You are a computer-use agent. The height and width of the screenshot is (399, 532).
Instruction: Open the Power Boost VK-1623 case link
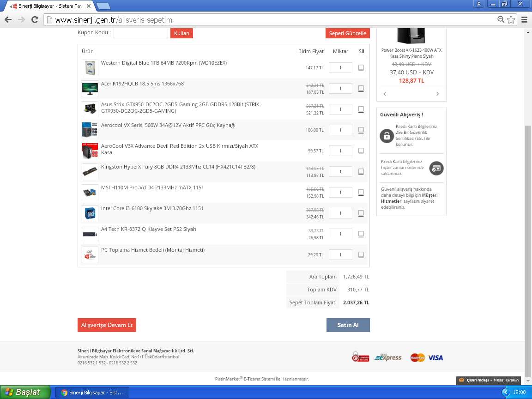click(411, 53)
